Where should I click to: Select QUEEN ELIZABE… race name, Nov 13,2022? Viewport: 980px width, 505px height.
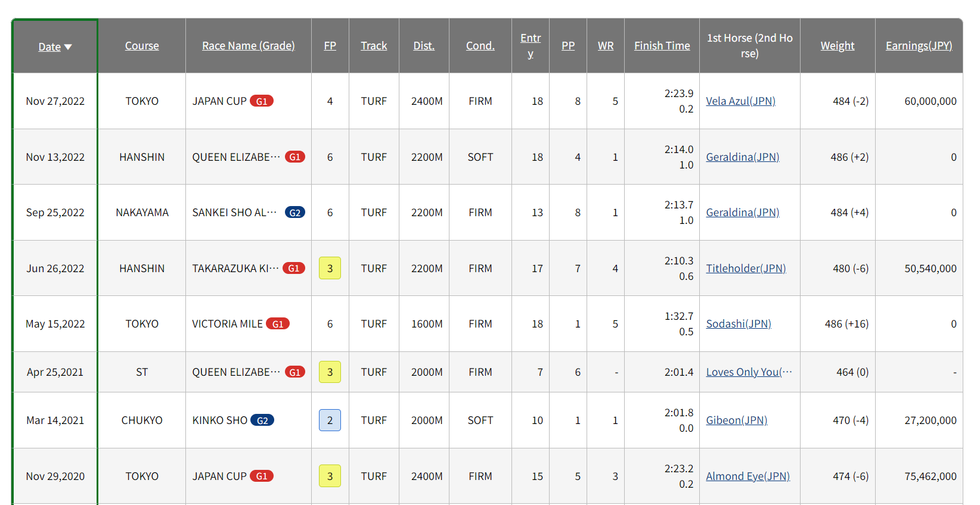tap(236, 157)
